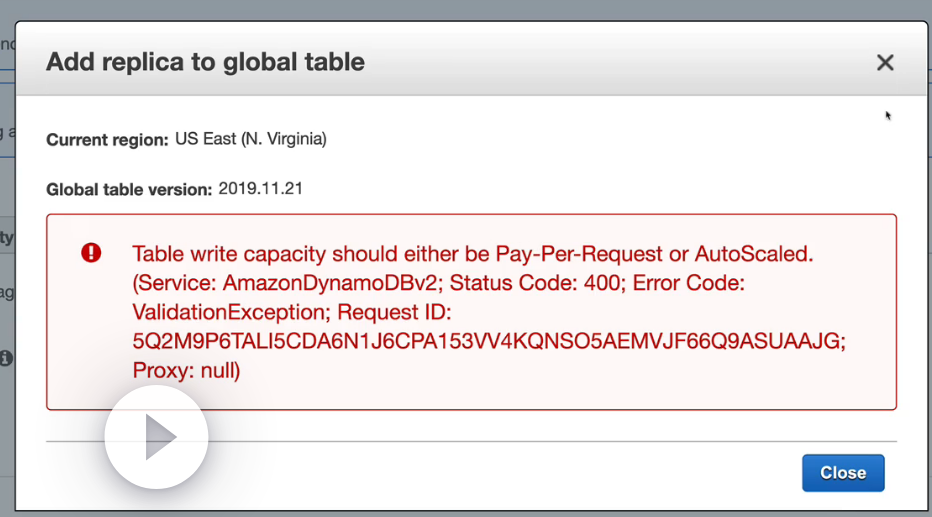Click the 'Add replica to global table' title
This screenshot has height=517, width=932.
tap(205, 62)
